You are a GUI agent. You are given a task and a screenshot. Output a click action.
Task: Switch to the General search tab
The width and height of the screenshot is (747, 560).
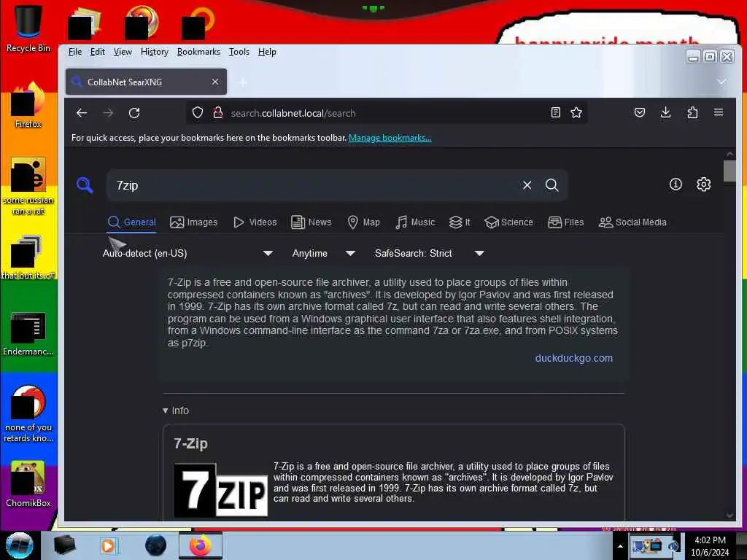pos(131,222)
